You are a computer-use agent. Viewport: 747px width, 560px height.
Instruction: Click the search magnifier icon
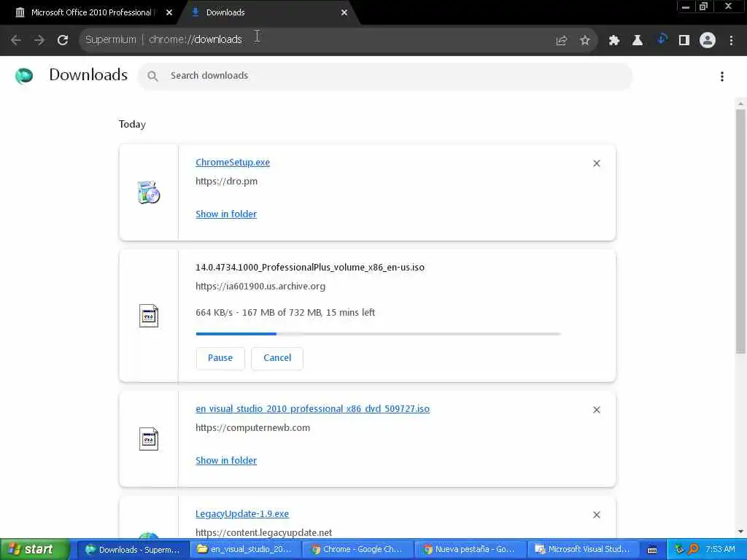[152, 76]
